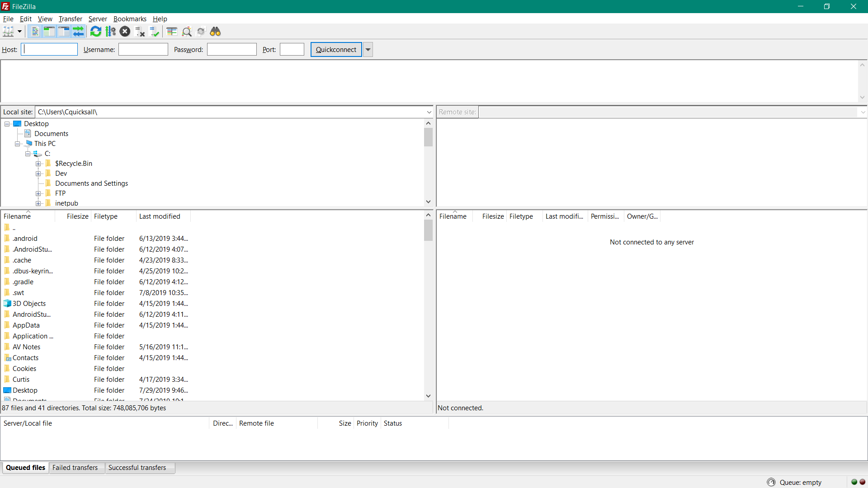868x488 pixels.
Task: Click the local file list scrollbar thumb
Action: click(429, 230)
